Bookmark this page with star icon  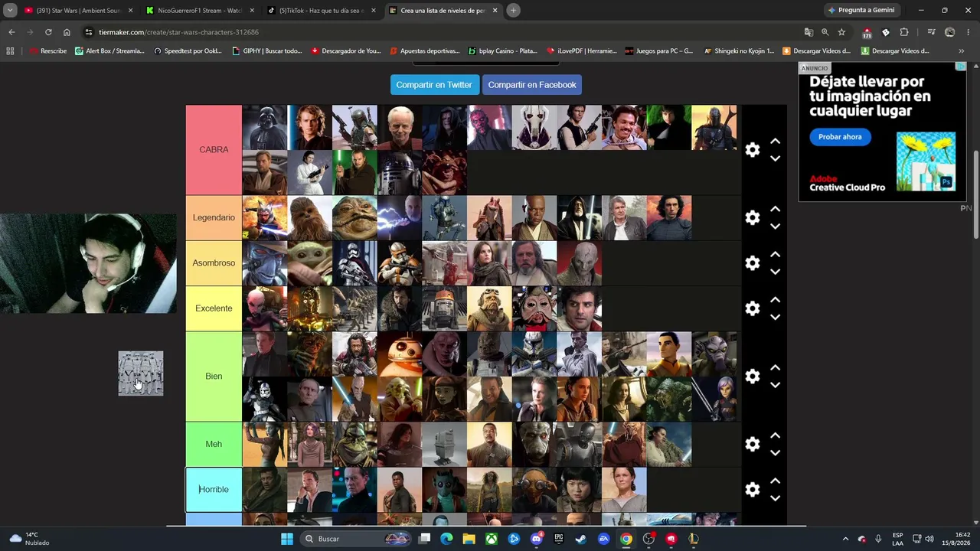point(841,32)
